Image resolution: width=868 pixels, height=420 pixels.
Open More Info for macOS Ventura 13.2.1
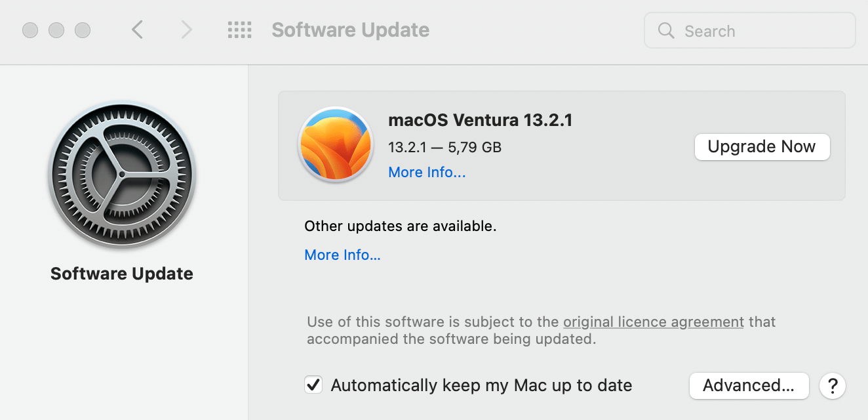(427, 172)
